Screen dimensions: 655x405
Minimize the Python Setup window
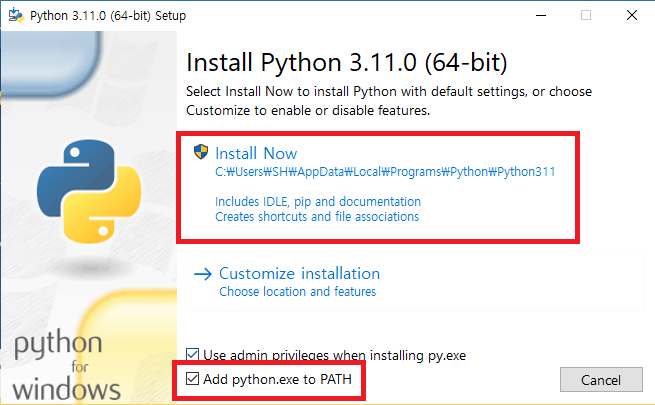point(541,15)
